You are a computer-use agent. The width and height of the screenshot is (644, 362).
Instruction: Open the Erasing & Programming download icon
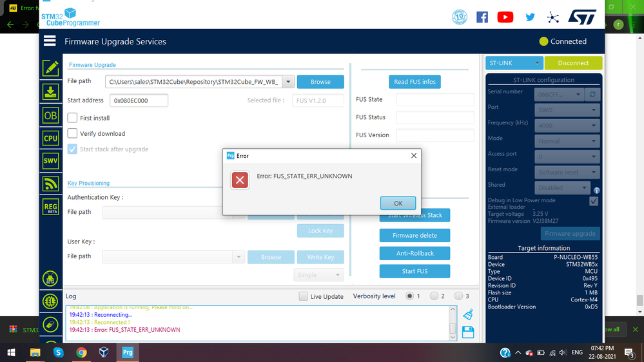pyautogui.click(x=50, y=92)
